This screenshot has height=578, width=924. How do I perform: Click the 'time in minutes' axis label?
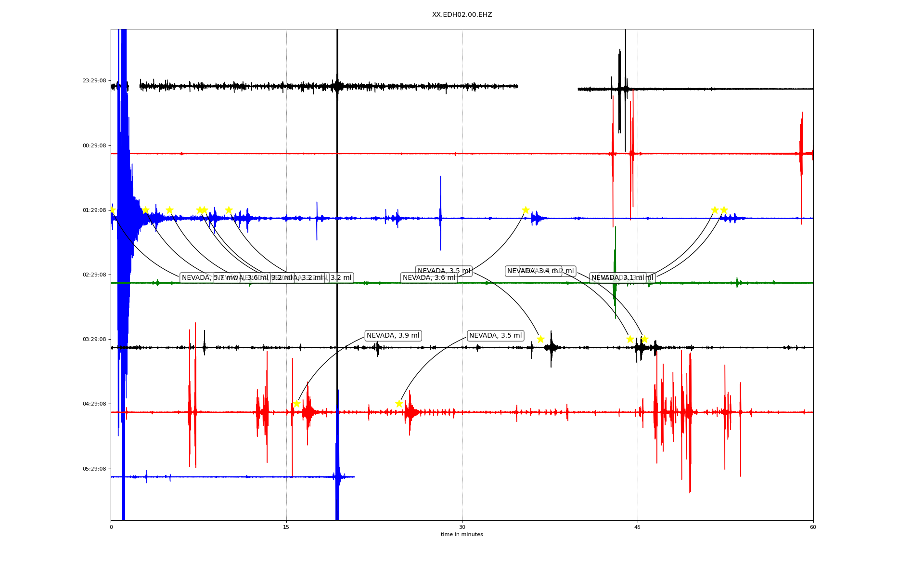pyautogui.click(x=462, y=535)
